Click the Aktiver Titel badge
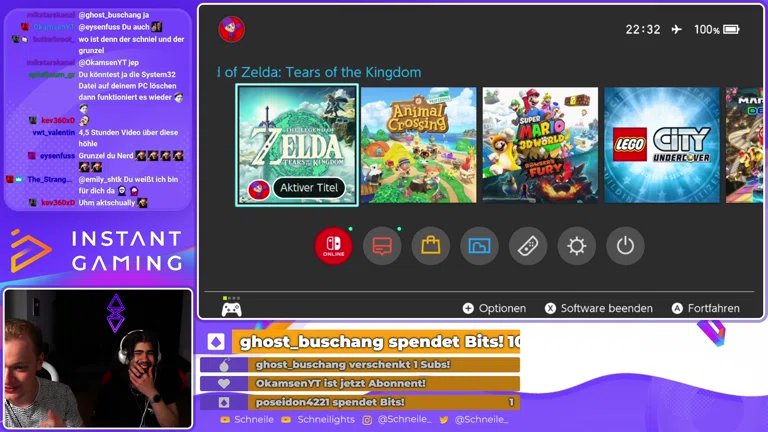 [309, 188]
